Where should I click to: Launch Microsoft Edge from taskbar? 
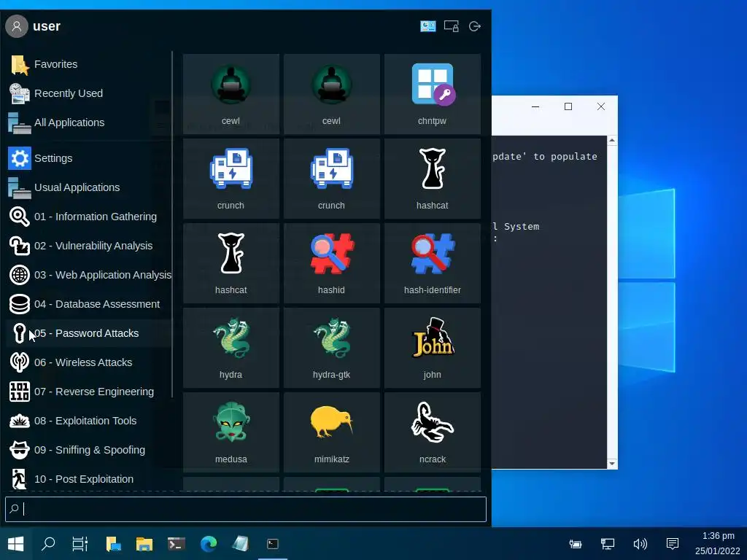[x=209, y=544]
